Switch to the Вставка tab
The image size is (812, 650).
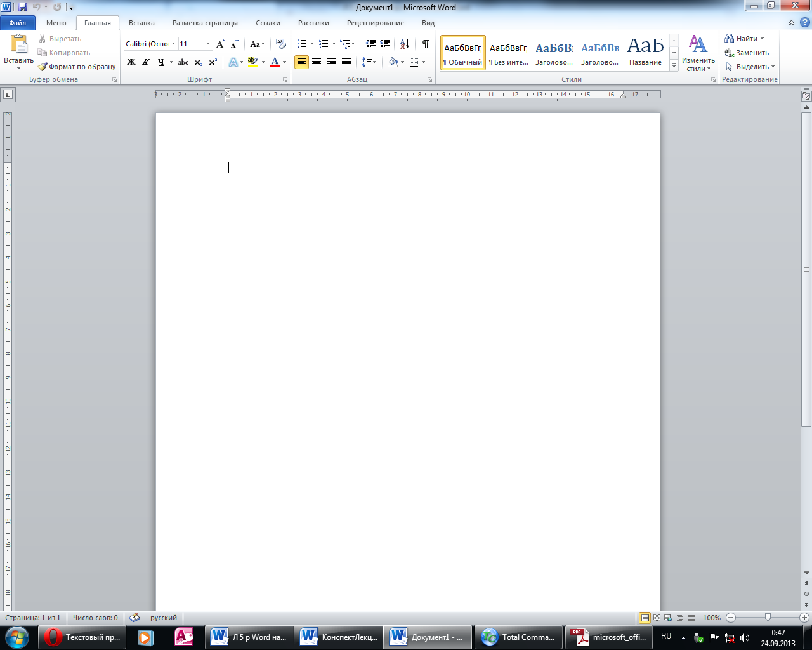(141, 23)
